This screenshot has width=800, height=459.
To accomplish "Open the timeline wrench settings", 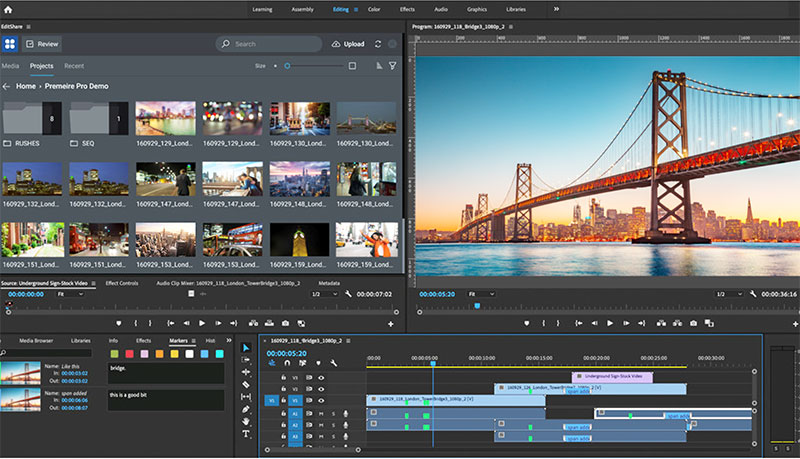I will click(333, 363).
